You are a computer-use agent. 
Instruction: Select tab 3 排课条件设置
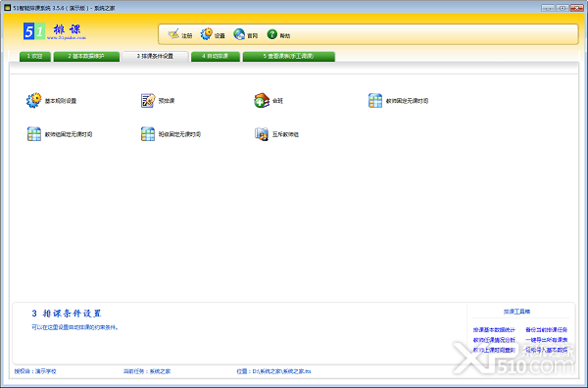[155, 56]
